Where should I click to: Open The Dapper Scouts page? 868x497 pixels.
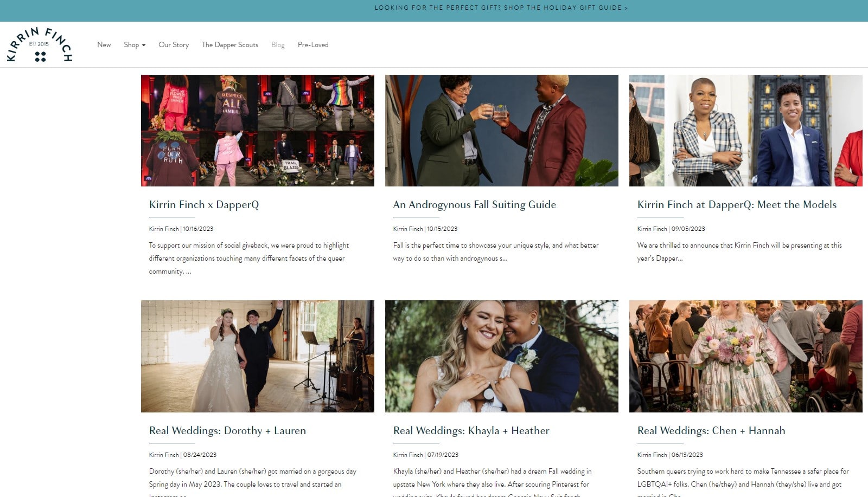(229, 45)
